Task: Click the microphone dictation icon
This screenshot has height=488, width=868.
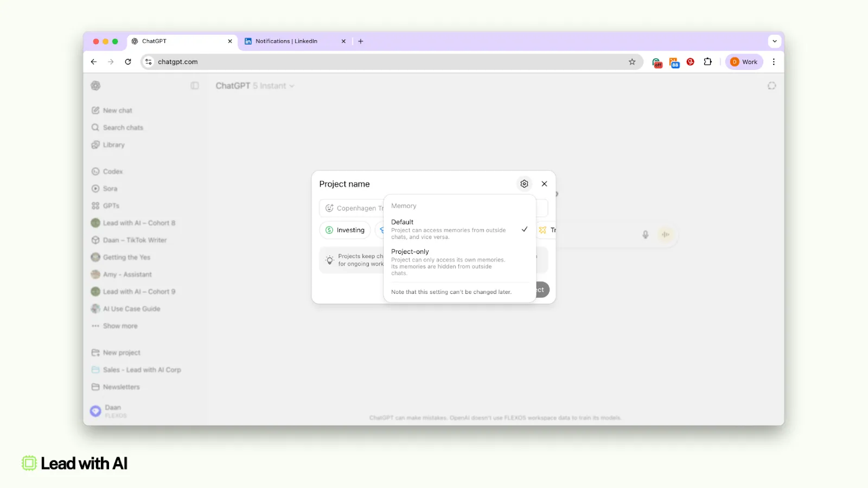Action: pyautogui.click(x=646, y=234)
